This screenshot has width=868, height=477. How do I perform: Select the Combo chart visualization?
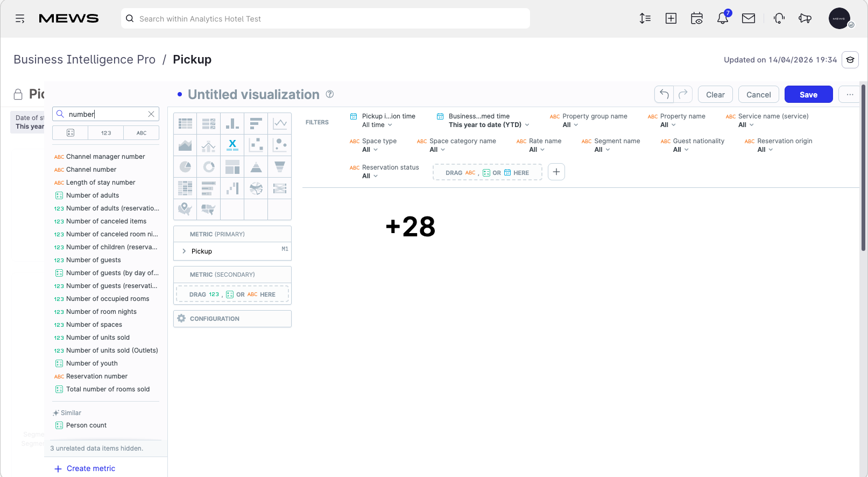pos(209,145)
